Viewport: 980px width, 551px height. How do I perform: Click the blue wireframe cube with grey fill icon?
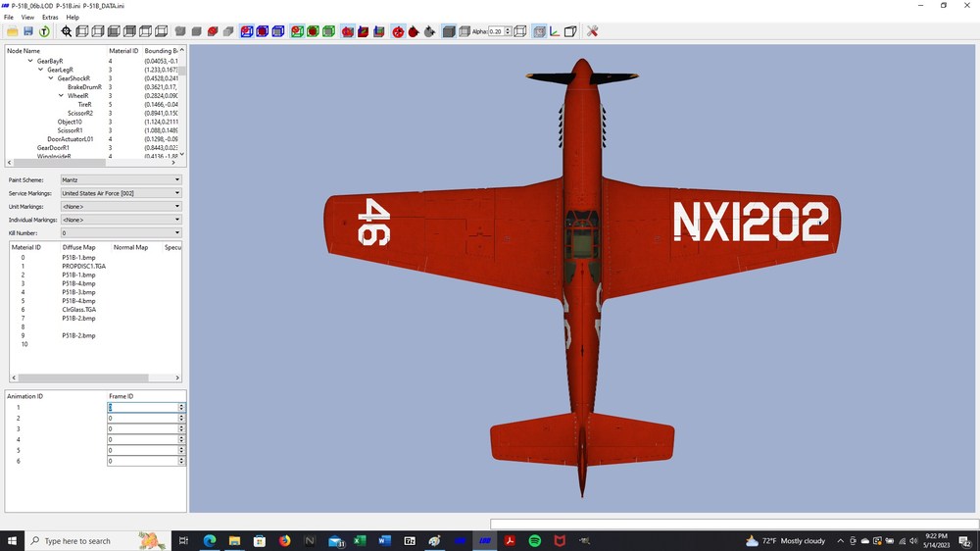(x=278, y=31)
